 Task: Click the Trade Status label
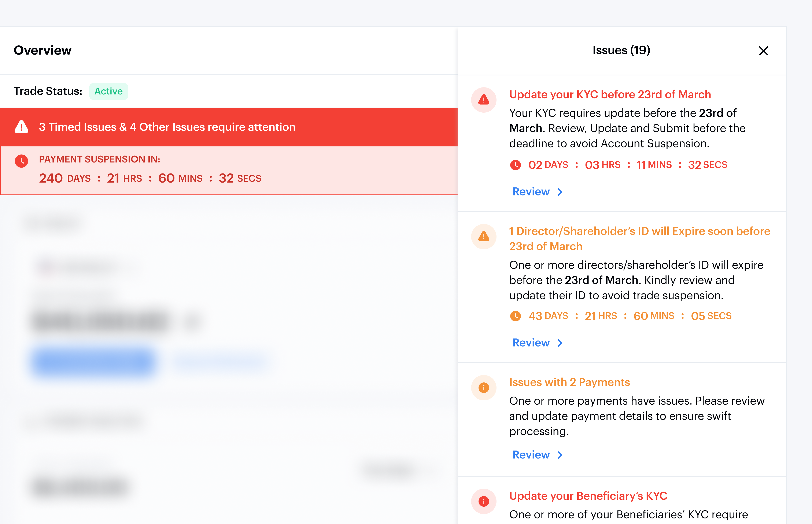(48, 91)
